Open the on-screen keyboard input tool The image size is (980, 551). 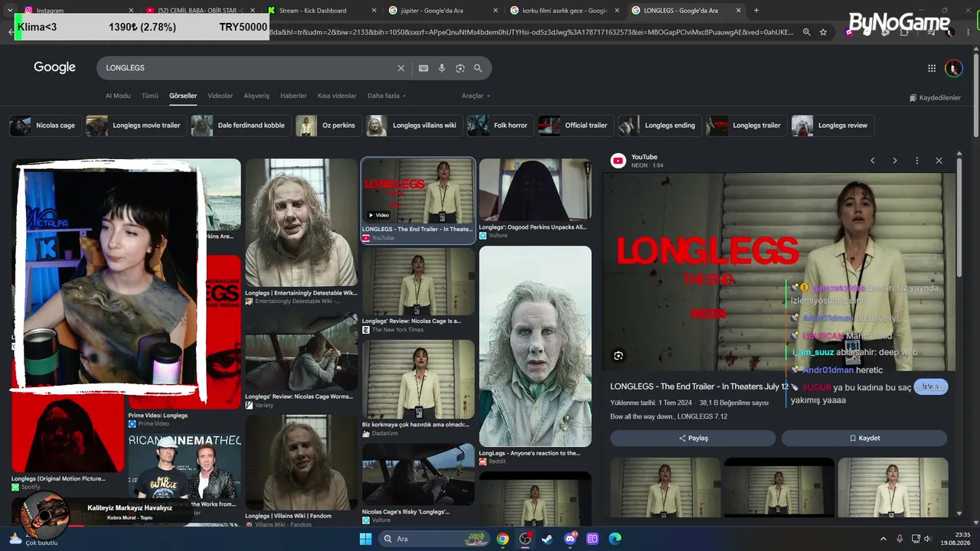pos(423,68)
